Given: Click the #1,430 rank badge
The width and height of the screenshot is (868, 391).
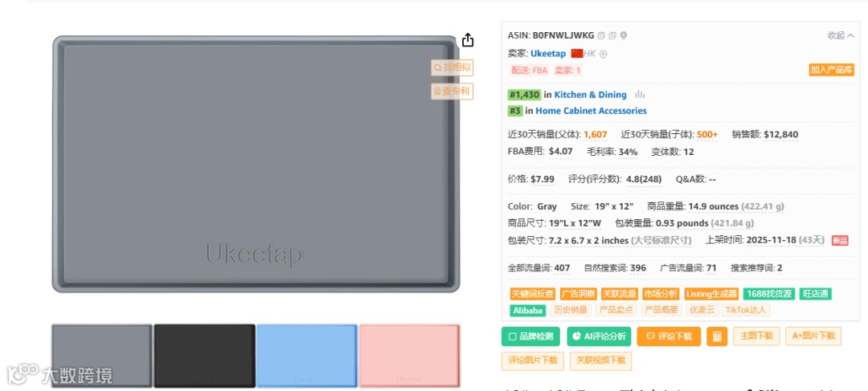Looking at the screenshot, I should click(524, 95).
